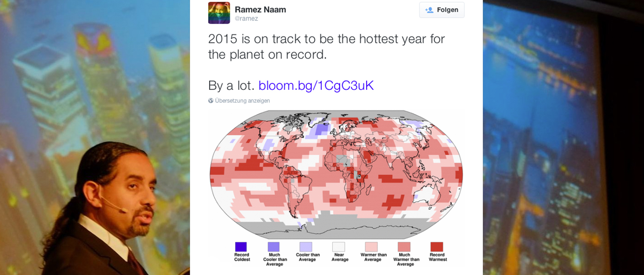Screen dimensions: 644x275
Task: Select the Cooler than Average swatch
Action: tap(306, 247)
